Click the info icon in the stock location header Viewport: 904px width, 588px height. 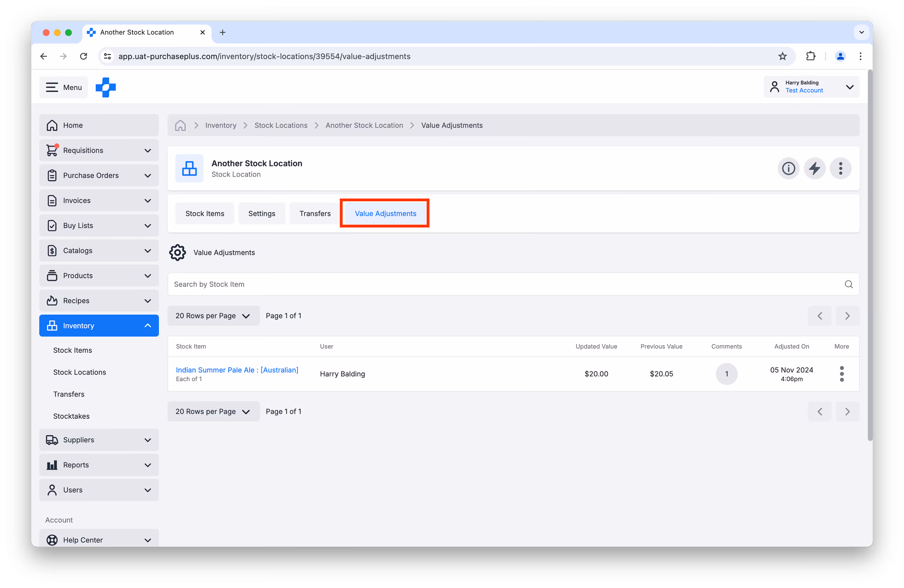coord(788,168)
